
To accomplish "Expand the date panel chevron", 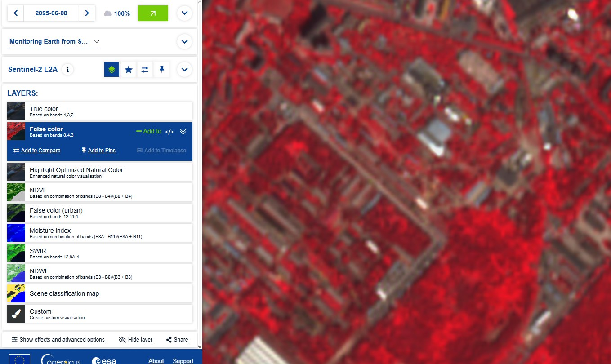I will (x=184, y=13).
